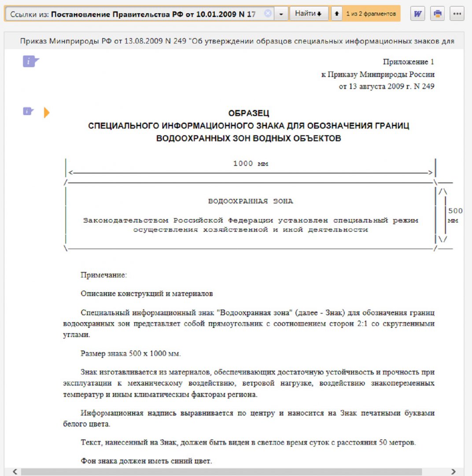Click the 'Приложение 1' text line
This screenshot has width=472, height=476.
(x=408, y=62)
